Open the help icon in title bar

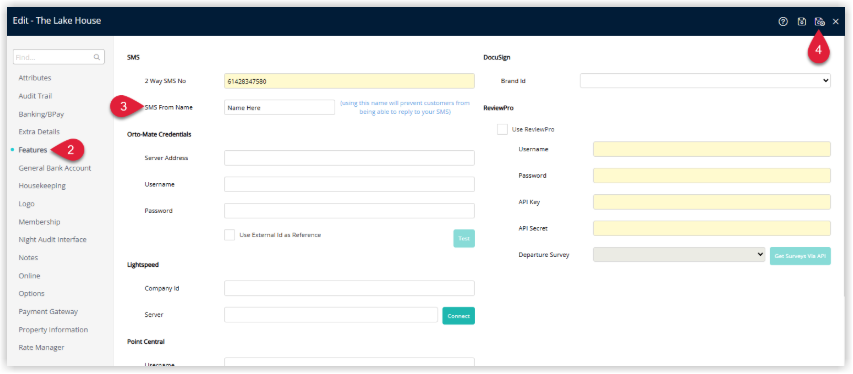click(x=783, y=22)
